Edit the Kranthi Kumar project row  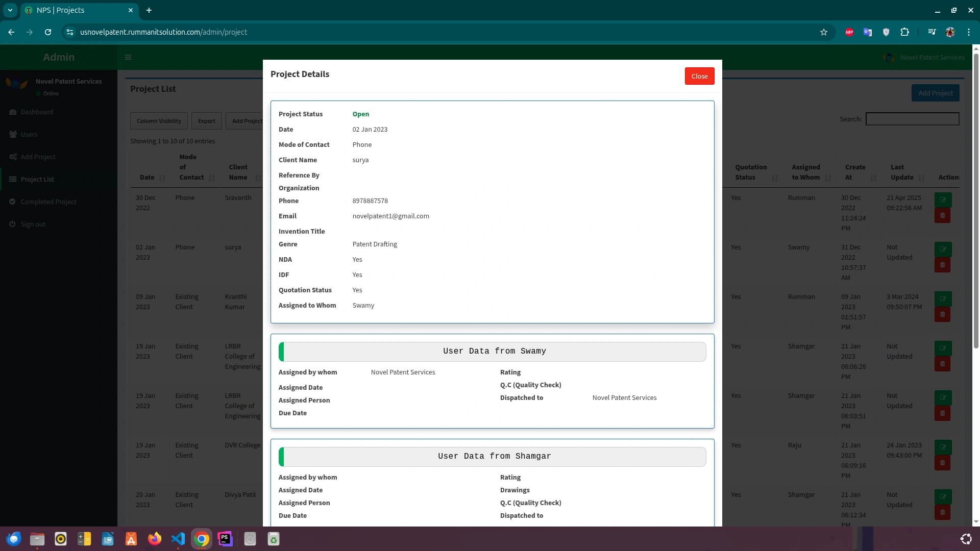[942, 298]
